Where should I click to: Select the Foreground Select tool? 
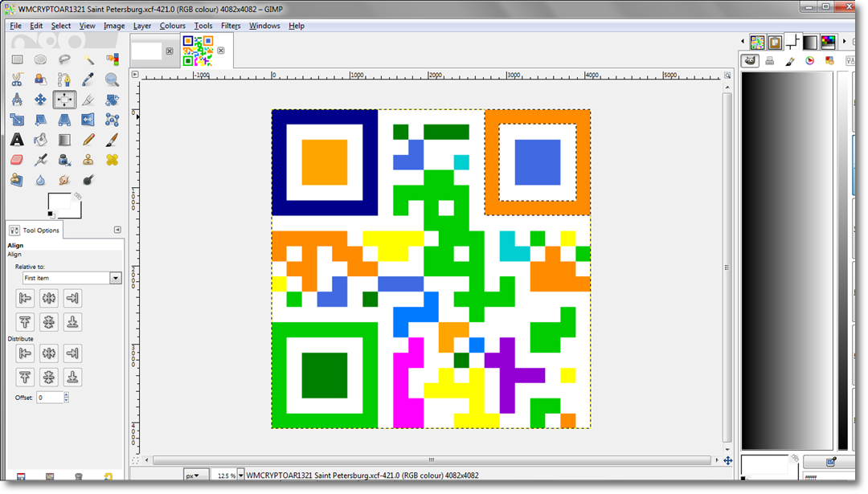[x=40, y=80]
